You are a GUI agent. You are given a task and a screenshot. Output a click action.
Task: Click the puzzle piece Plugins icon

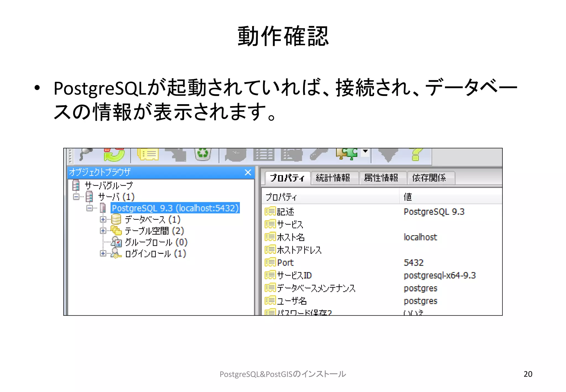tap(347, 154)
